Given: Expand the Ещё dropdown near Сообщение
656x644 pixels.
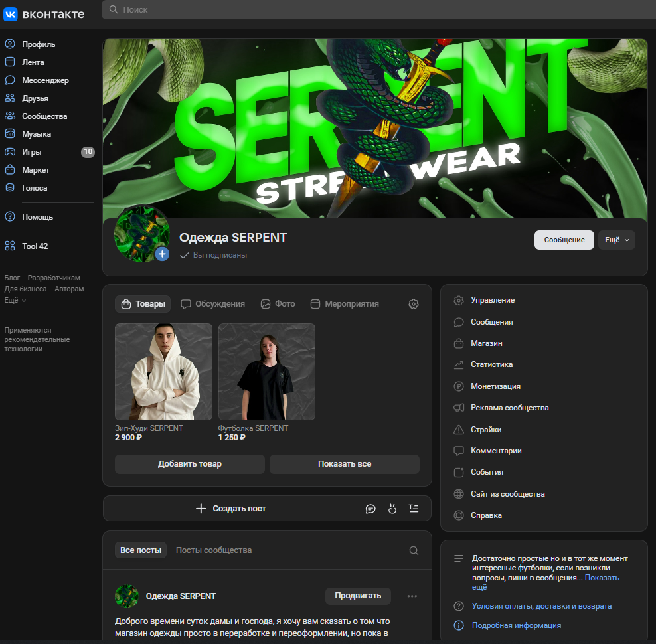Looking at the screenshot, I should click(617, 240).
